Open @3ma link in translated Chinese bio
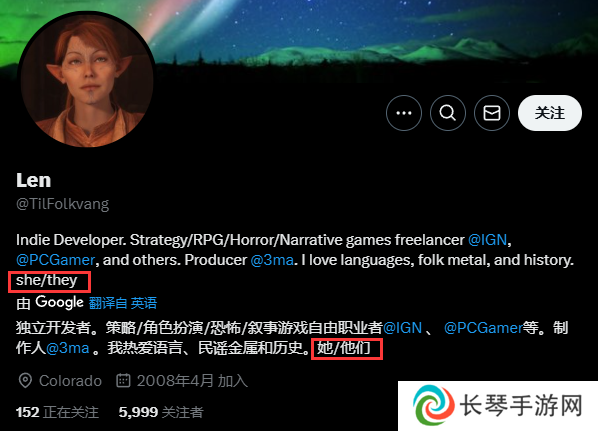Image resolution: width=598 pixels, height=431 pixels. 68,348
